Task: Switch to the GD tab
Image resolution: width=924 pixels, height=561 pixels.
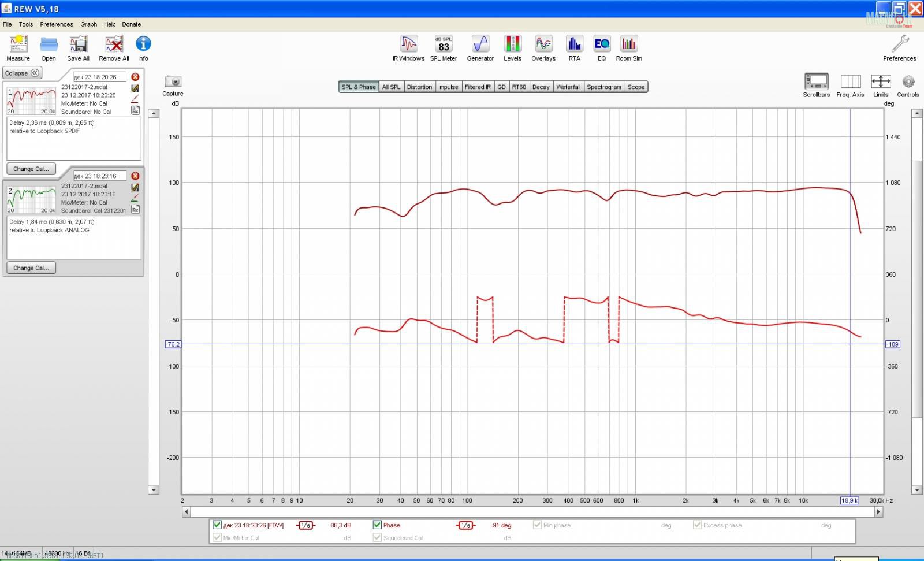Action: click(501, 87)
